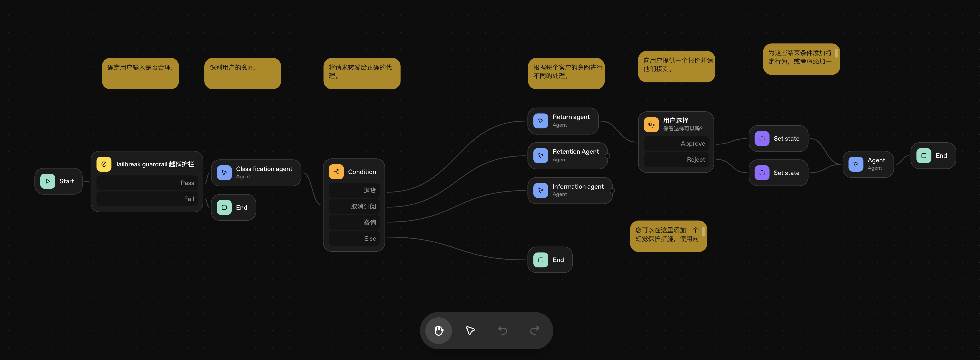Select the 退货 condition branch
The image size is (980, 360).
pos(354,190)
